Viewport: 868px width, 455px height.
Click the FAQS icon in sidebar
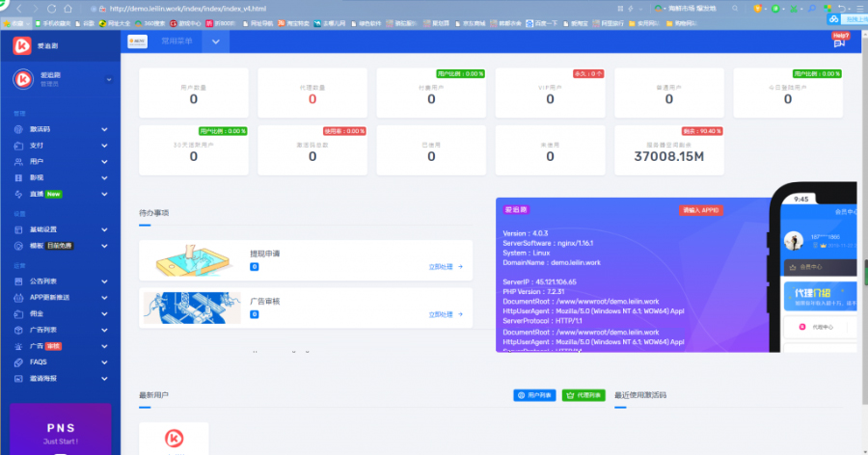(x=18, y=362)
